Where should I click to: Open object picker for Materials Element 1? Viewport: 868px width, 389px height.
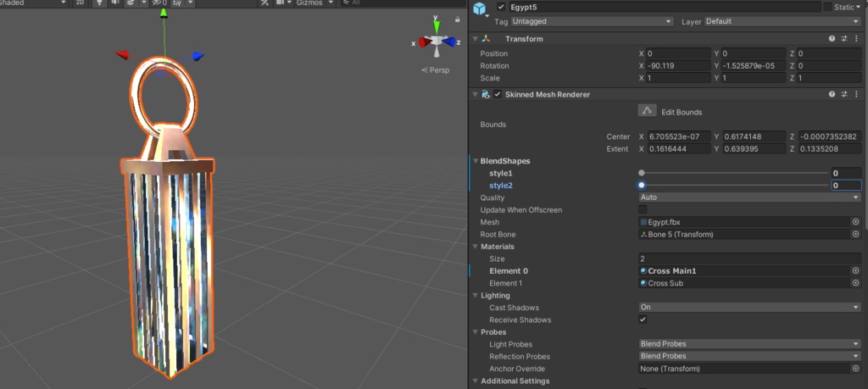tap(856, 283)
